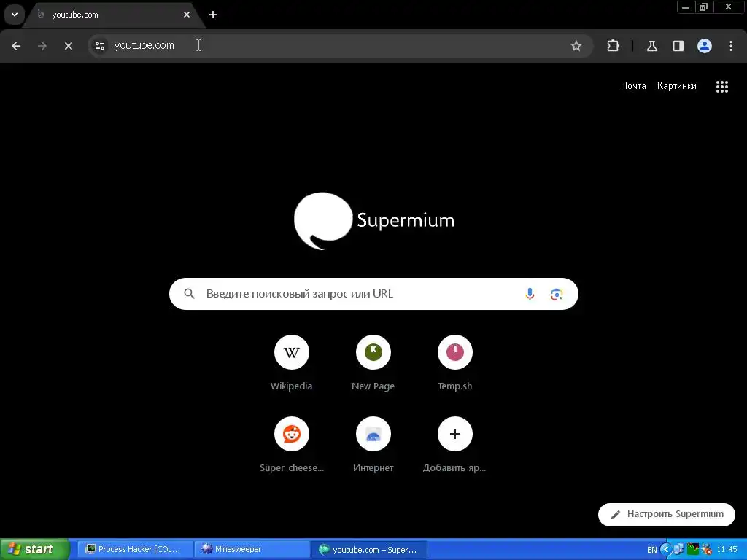Open the Картинки link
Image resolution: width=747 pixels, height=560 pixels.
pos(676,86)
